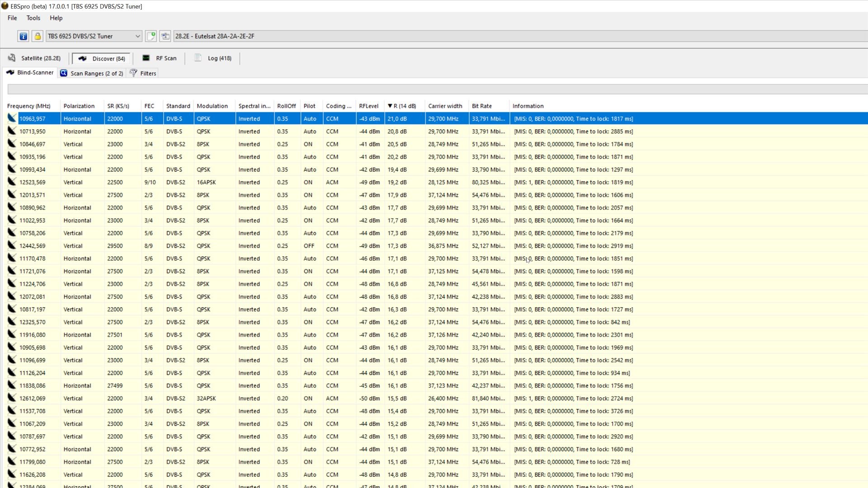Sort by R (14 dB) column arrow
The width and height of the screenshot is (868, 488).
[390, 106]
